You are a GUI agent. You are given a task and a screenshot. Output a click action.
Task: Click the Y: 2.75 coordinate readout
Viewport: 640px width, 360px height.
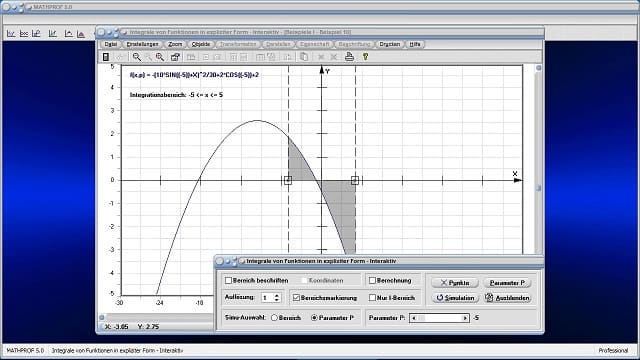[x=148, y=327]
